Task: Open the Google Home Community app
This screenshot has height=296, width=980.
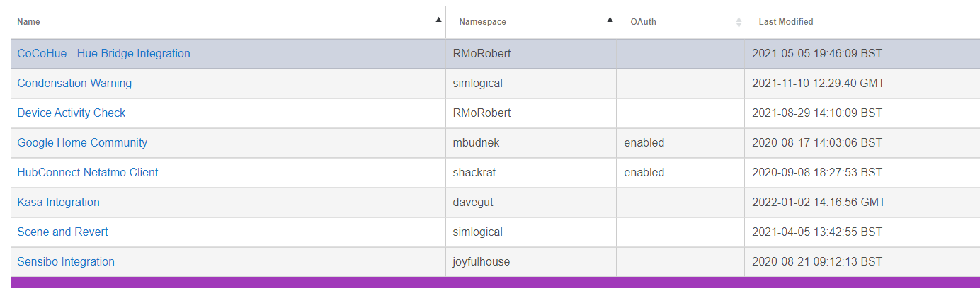Action: tap(82, 143)
